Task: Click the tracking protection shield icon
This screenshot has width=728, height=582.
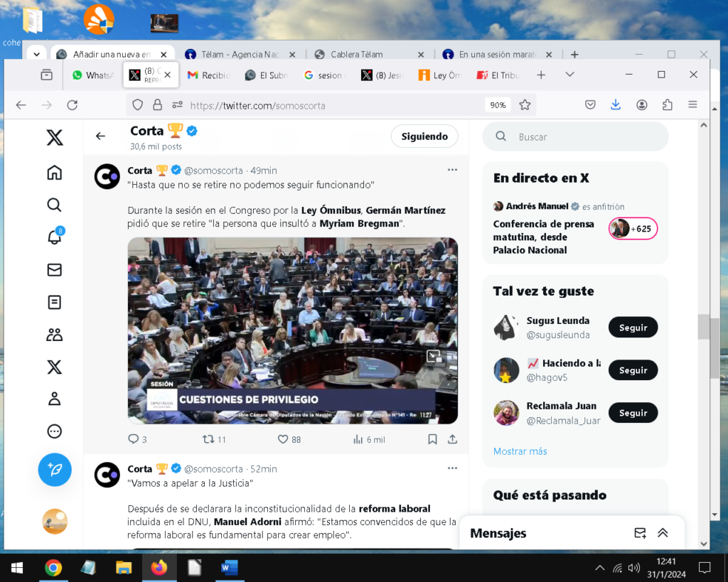Action: [137, 105]
